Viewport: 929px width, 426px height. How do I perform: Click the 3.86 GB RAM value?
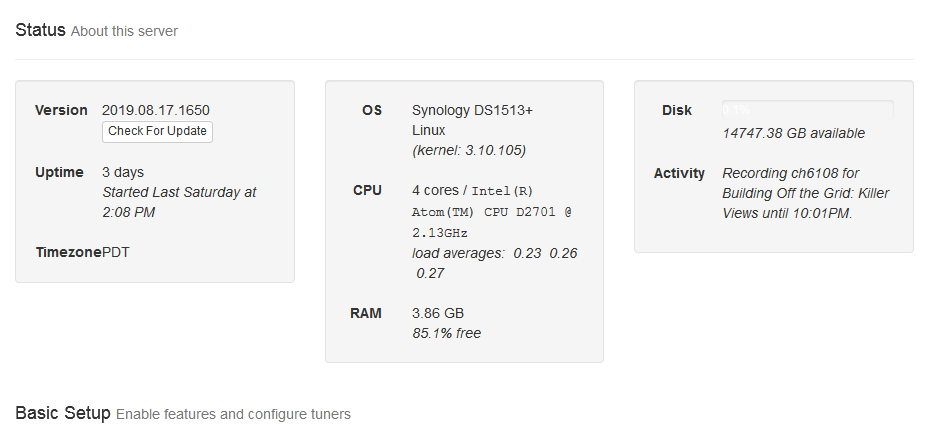(x=438, y=313)
